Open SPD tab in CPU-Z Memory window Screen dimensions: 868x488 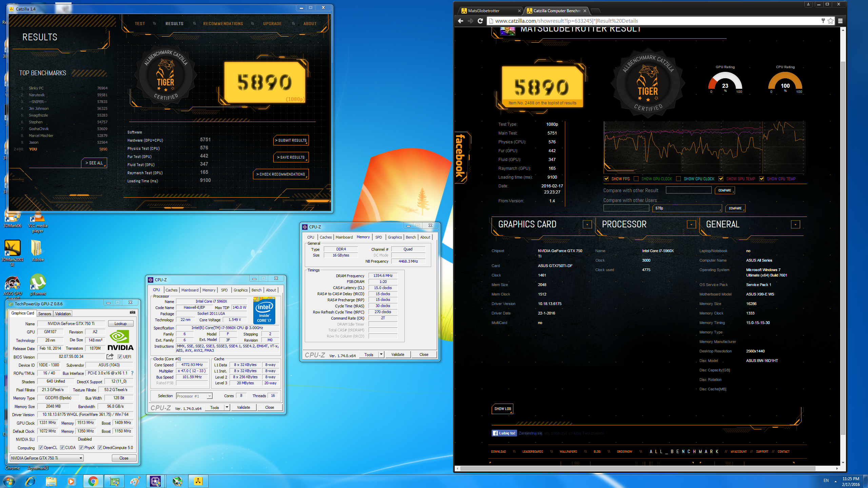[379, 237]
